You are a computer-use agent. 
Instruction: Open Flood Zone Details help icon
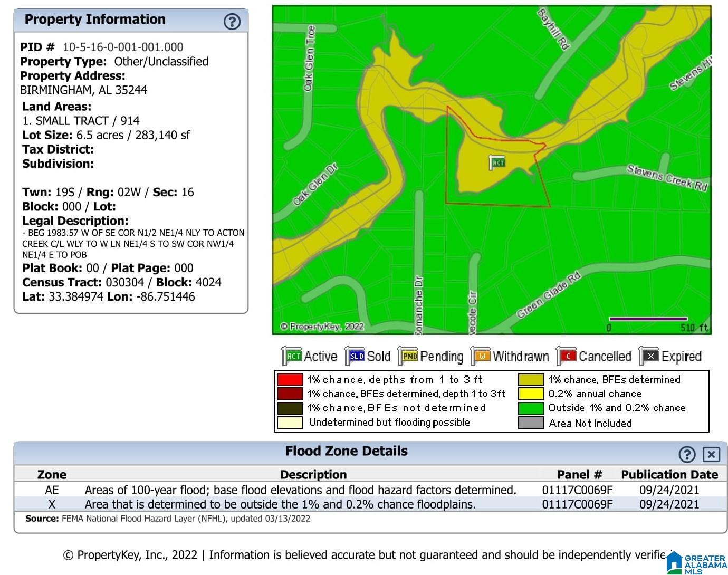pos(687,454)
